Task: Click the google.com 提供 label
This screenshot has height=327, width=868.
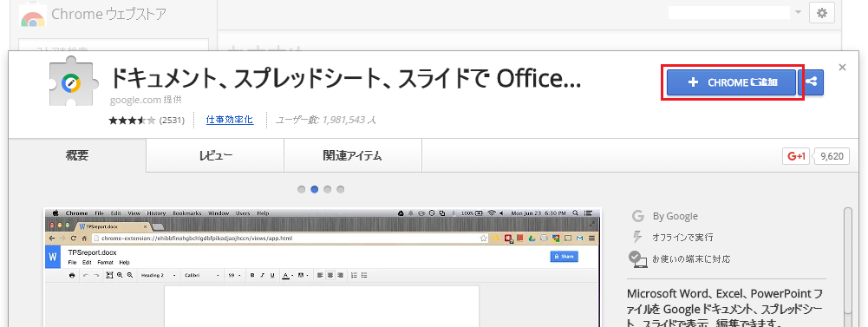Action: (146, 100)
